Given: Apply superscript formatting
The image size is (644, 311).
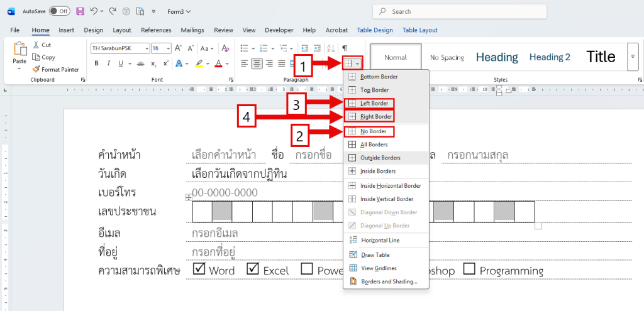Looking at the screenshot, I should click(x=166, y=63).
